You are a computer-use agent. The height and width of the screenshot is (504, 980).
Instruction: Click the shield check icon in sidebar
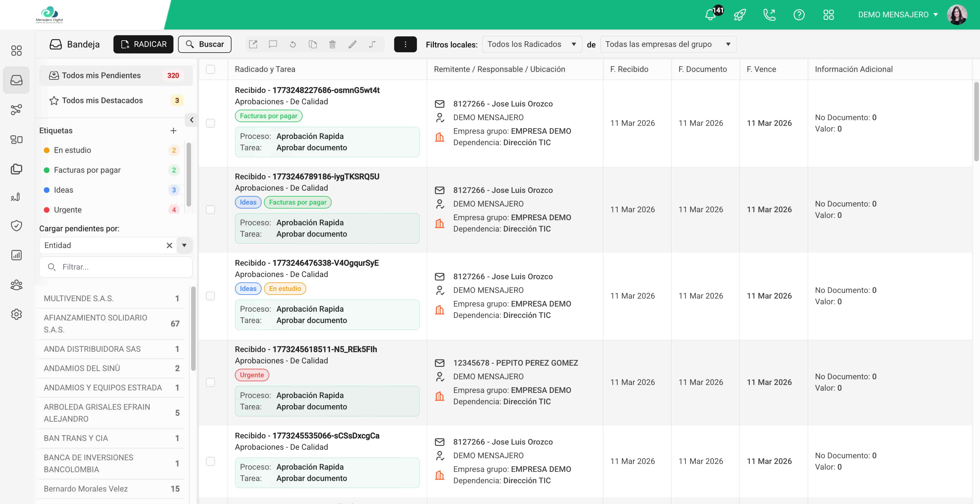16,225
